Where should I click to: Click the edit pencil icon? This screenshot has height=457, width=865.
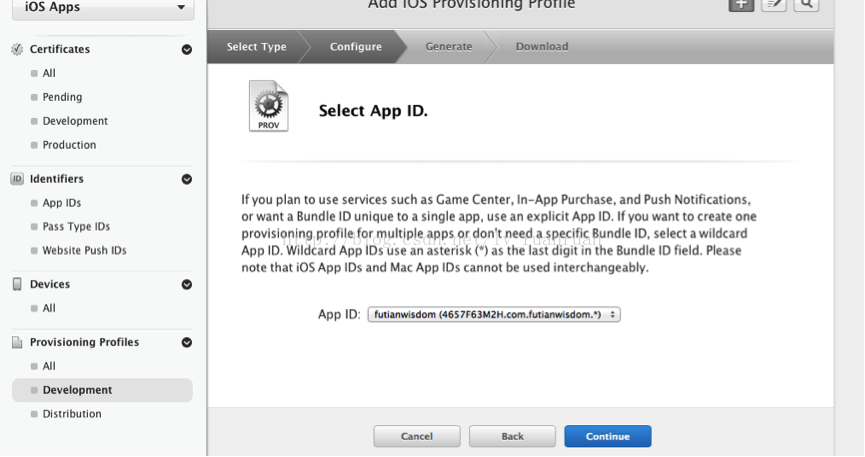coord(773,4)
